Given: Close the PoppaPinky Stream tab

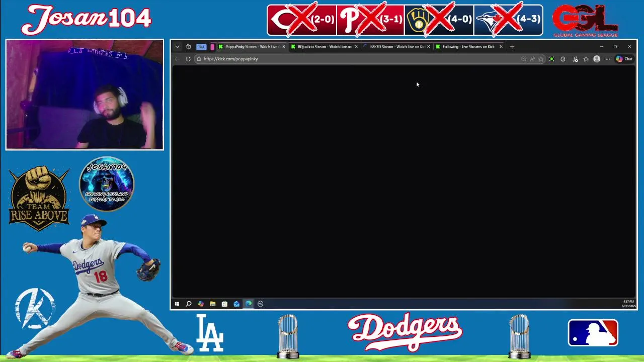Looking at the screenshot, I should 284,47.
